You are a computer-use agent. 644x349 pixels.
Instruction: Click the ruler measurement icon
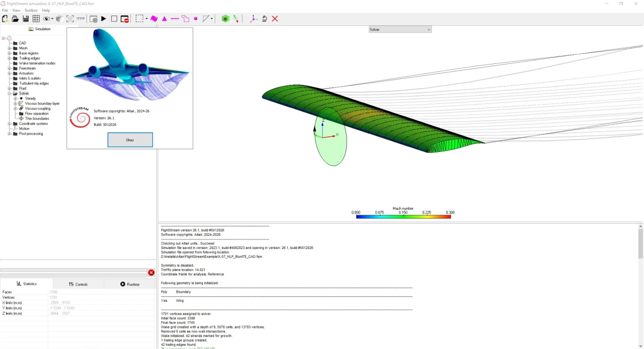80,19
